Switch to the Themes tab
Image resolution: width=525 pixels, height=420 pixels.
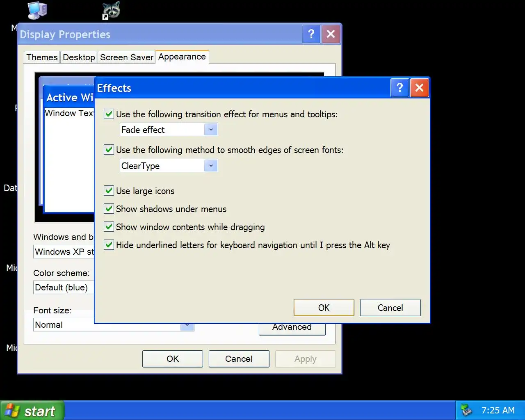[x=42, y=57]
